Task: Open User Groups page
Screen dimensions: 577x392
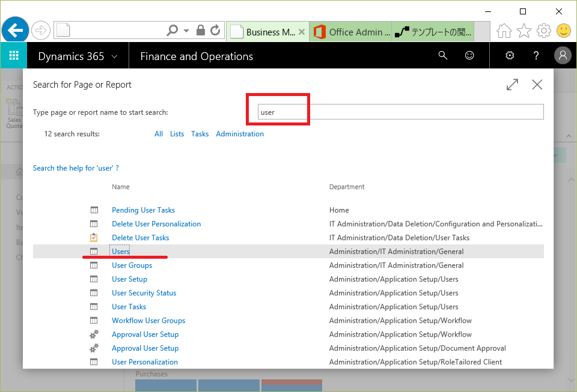Action: click(x=132, y=265)
